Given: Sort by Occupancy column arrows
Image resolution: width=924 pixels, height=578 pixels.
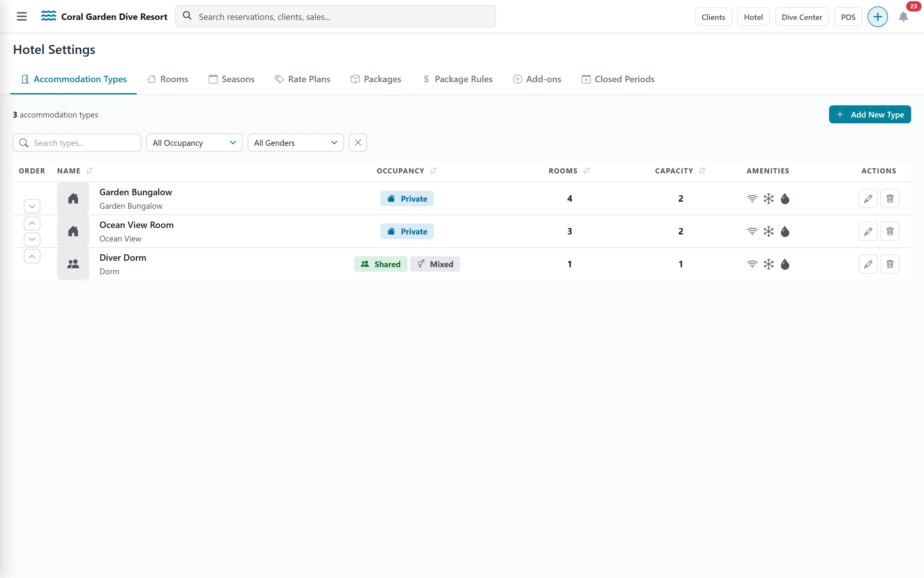Looking at the screenshot, I should [x=433, y=171].
